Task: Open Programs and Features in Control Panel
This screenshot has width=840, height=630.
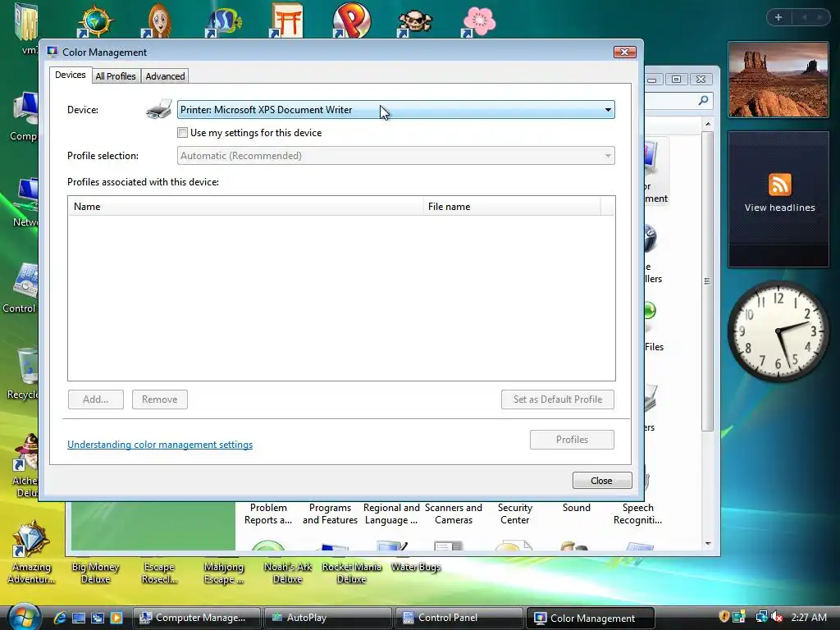Action: click(x=330, y=514)
